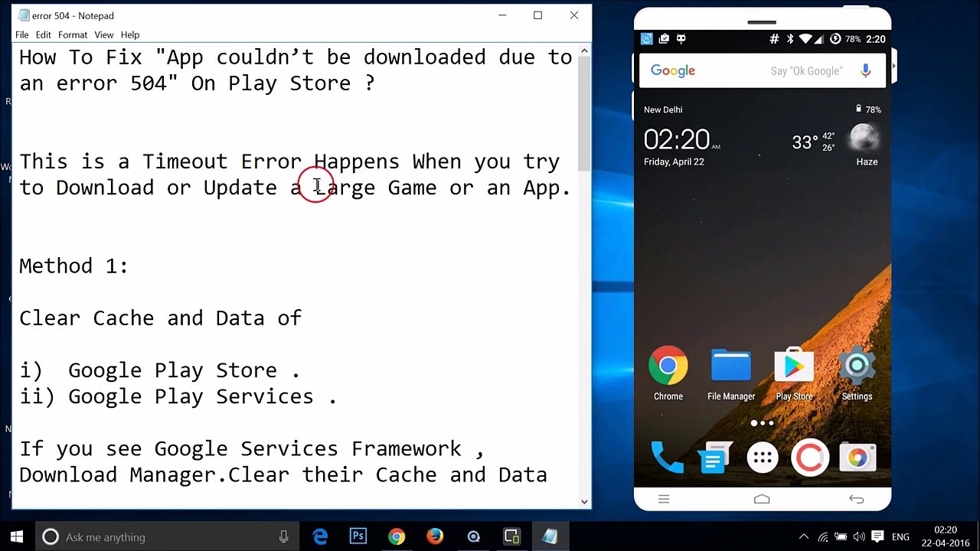Viewport: 980px width, 551px height.
Task: Click the word 'Timeout' in the Notepad text
Action: click(x=185, y=161)
